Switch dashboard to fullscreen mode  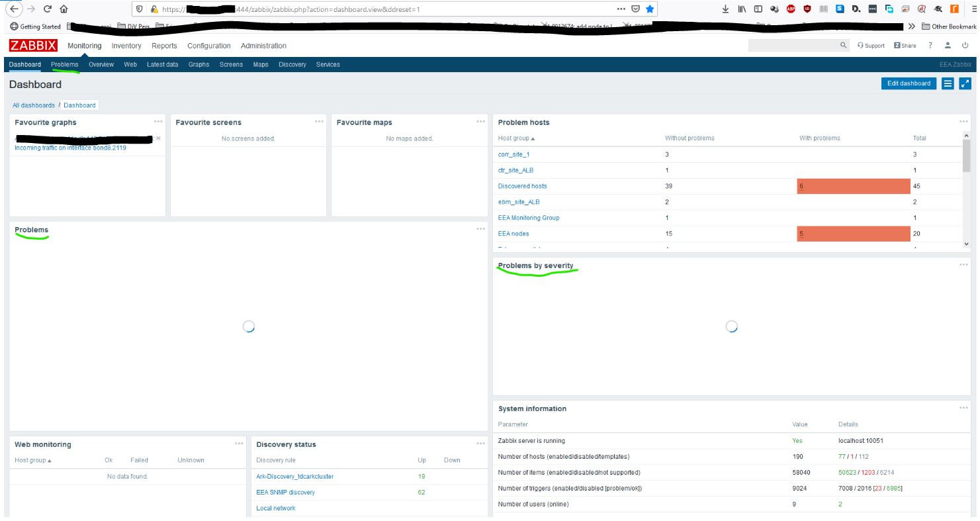(965, 83)
